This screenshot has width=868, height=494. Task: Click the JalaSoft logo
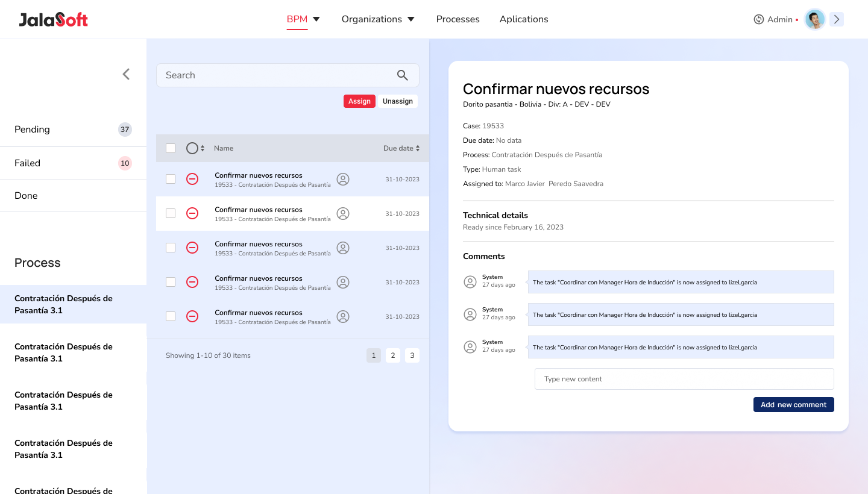coord(53,20)
